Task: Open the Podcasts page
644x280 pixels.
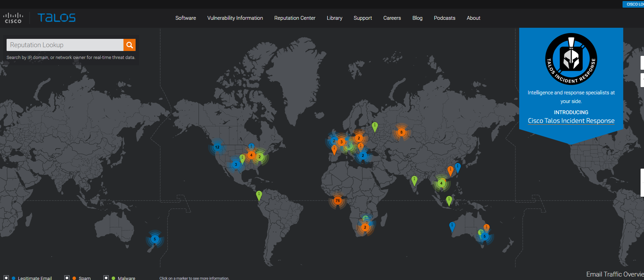Action: 445,18
